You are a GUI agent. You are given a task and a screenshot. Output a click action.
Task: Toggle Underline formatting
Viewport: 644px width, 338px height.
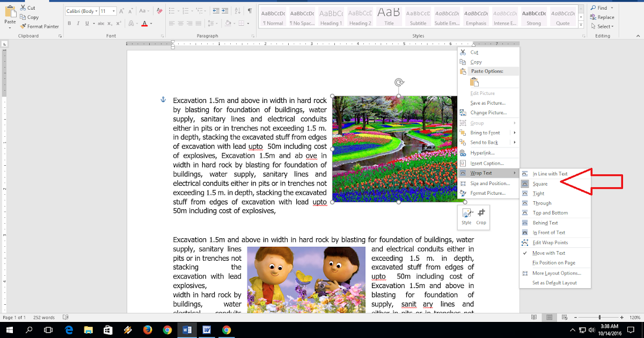[x=87, y=23]
